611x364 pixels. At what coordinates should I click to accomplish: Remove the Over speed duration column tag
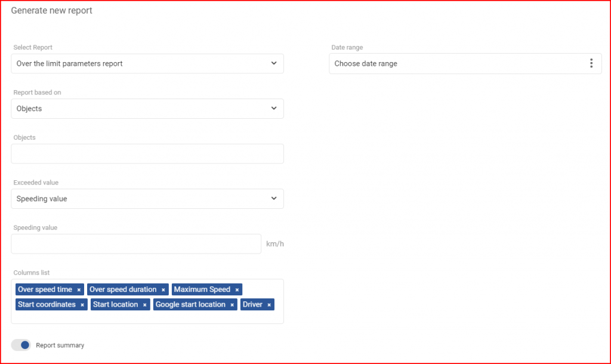point(163,289)
